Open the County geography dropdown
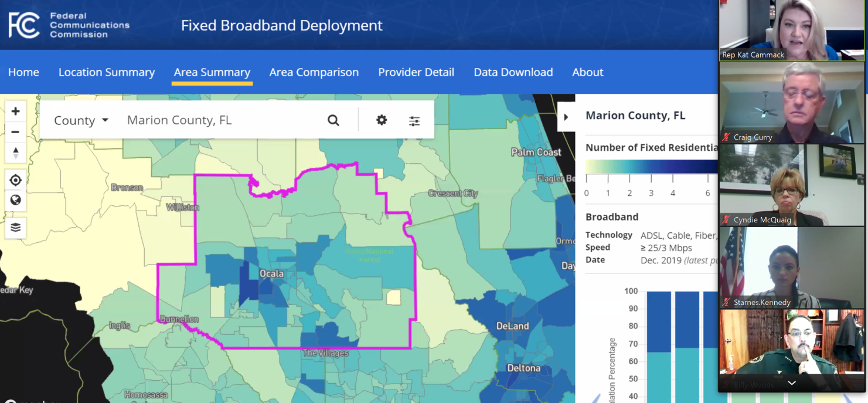 tap(81, 120)
